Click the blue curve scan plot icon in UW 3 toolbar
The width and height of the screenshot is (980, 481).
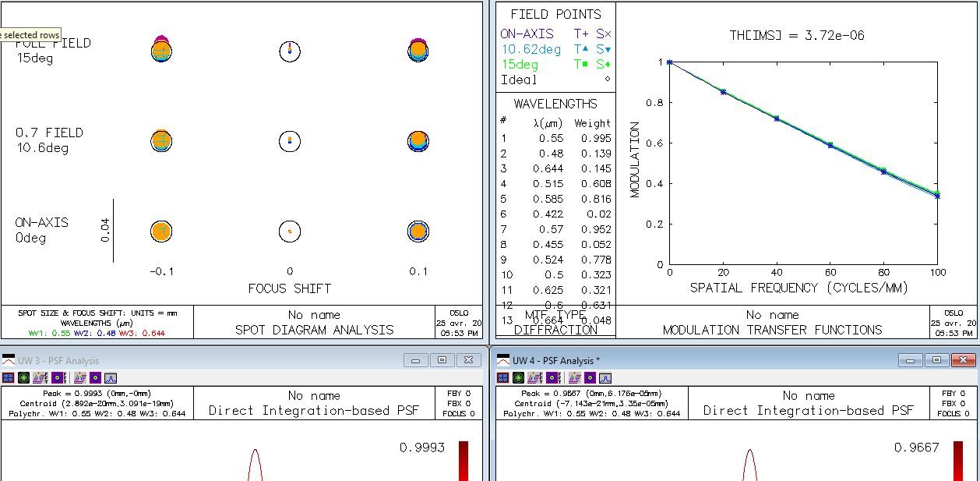click(111, 378)
